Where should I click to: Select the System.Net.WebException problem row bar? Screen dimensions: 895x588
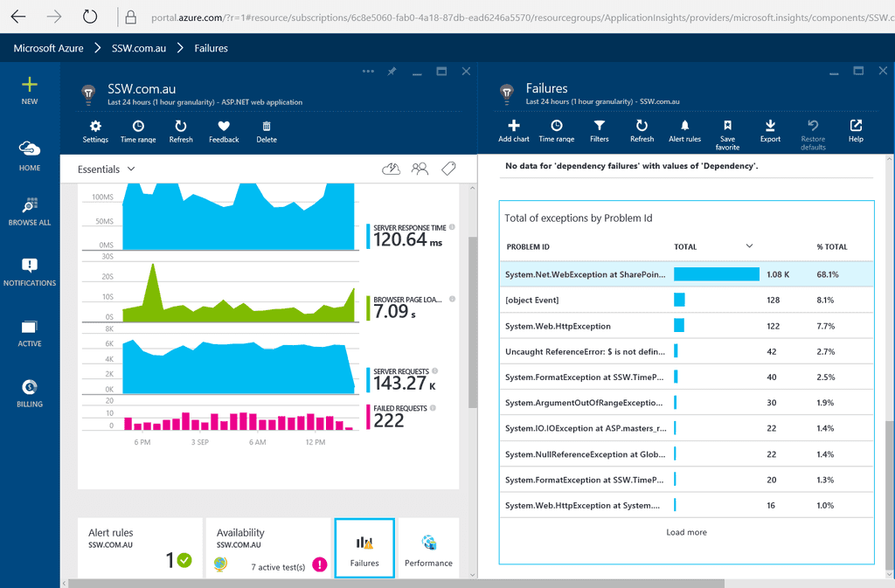coord(717,273)
